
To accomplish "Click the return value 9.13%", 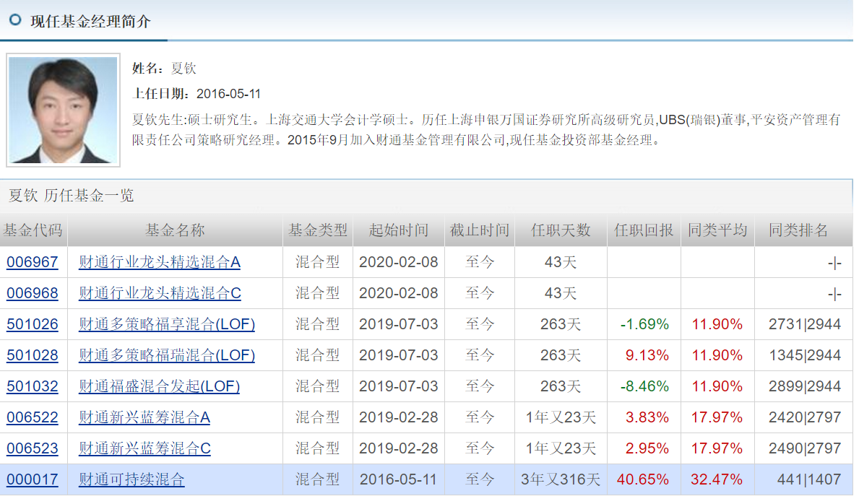I will point(647,355).
